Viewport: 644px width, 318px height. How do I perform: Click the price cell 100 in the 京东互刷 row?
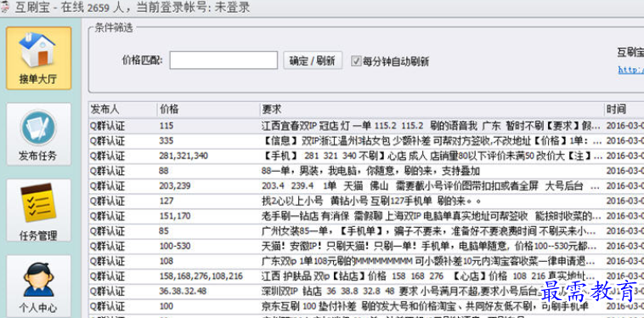pos(167,306)
